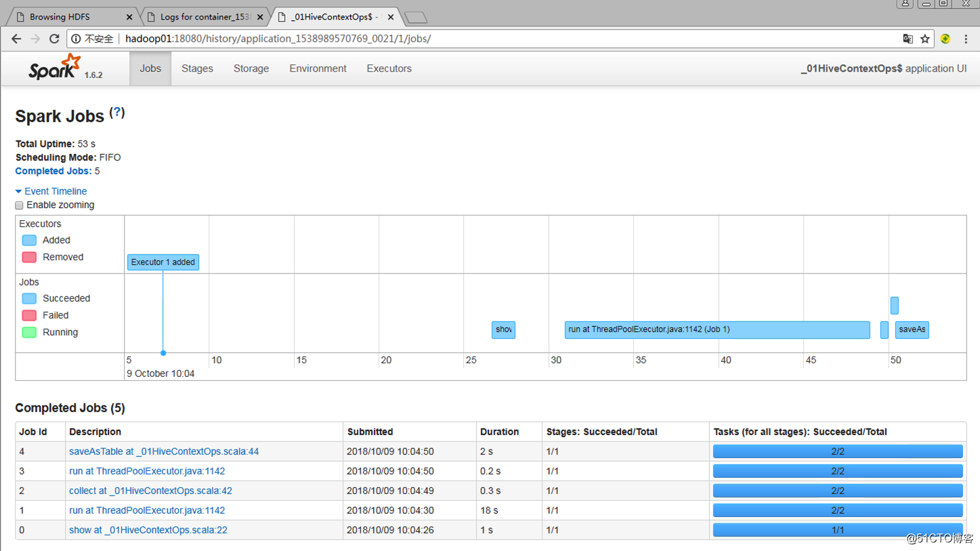980x551 pixels.
Task: Select the _01HiveContextOps$ browser tab
Action: coord(335,17)
